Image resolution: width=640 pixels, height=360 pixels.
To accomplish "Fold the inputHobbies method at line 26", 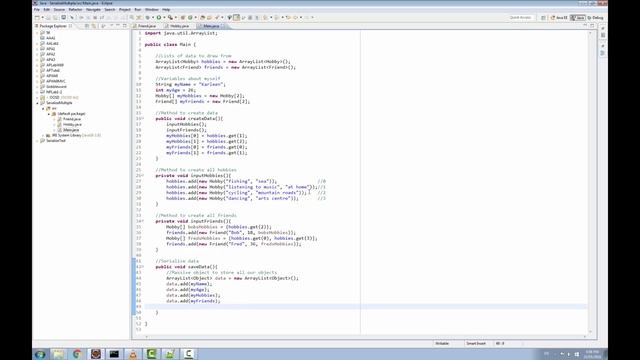I will tap(142, 176).
